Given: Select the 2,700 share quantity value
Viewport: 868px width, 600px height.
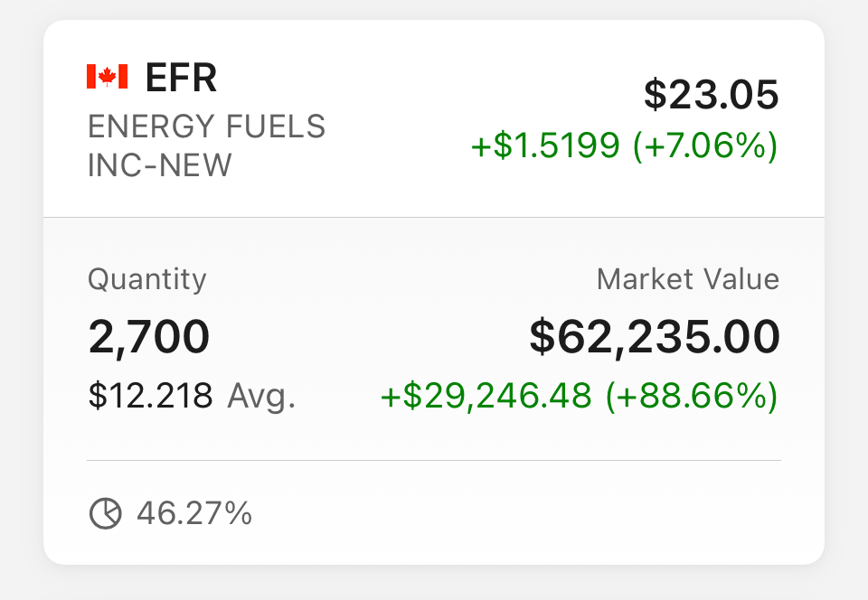Looking at the screenshot, I should 149,337.
